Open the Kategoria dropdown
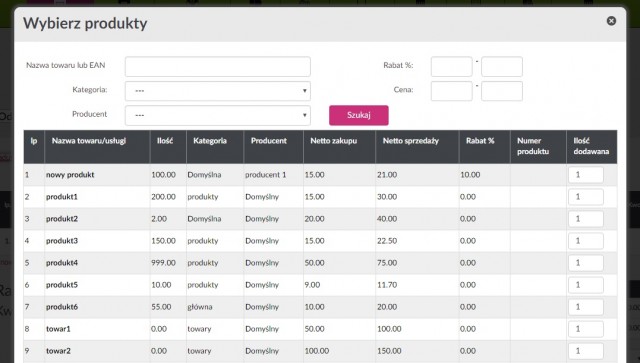640x363 pixels. click(x=218, y=91)
